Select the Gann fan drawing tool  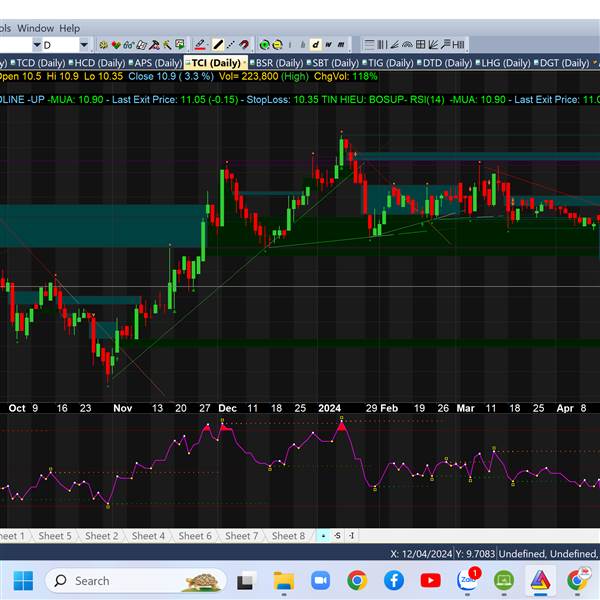pos(433,45)
